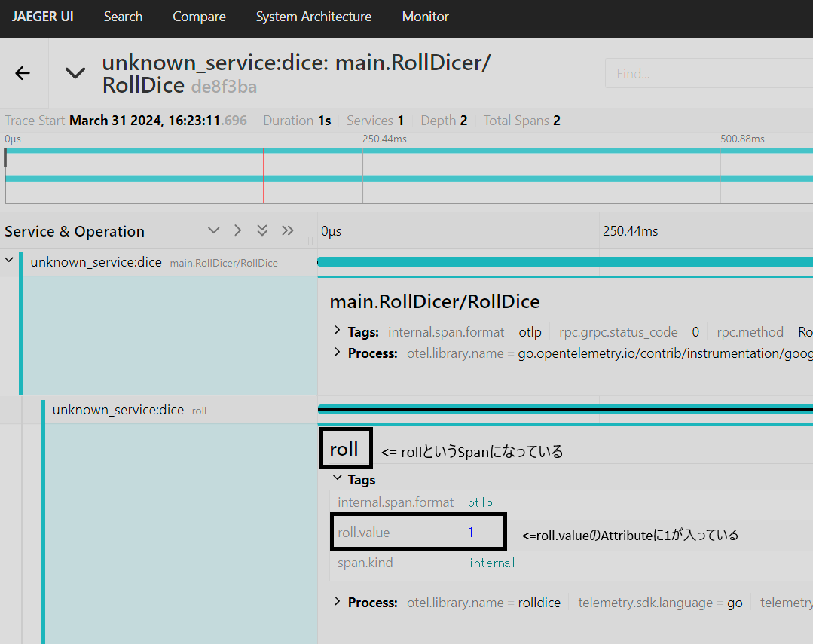Viewport: 813px width, 644px height.
Task: Click the Find... search input field
Action: (x=708, y=72)
